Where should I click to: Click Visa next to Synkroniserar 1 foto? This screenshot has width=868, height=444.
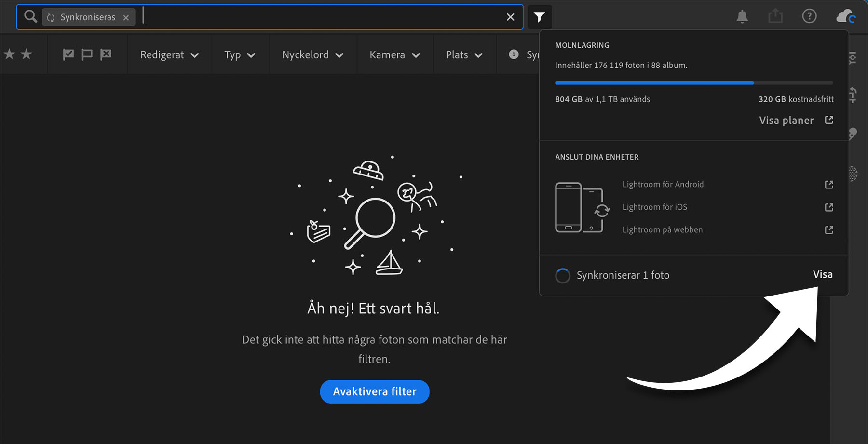pos(822,274)
